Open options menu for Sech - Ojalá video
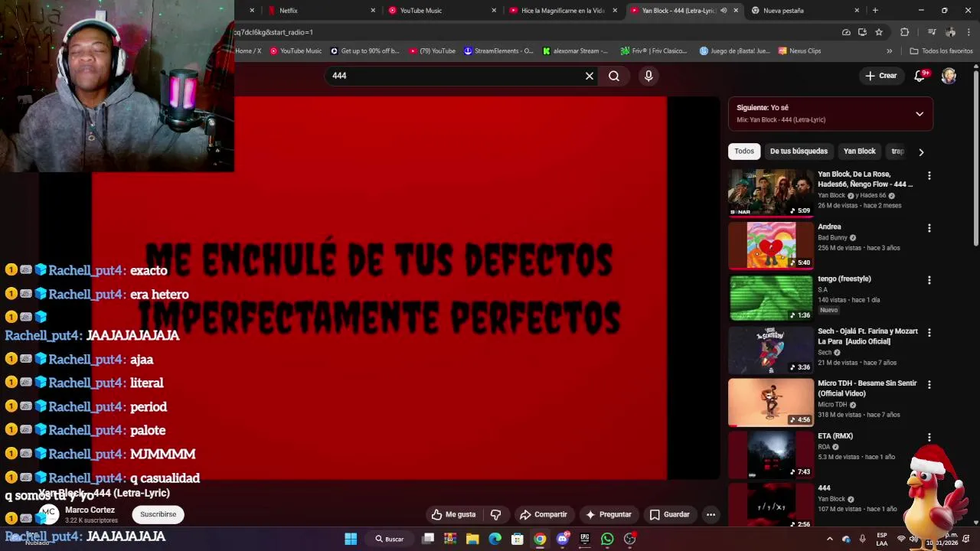 929,333
